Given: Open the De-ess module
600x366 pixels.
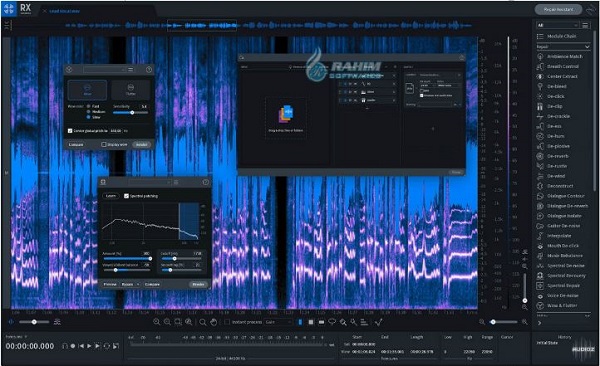Looking at the screenshot, I should [549, 126].
